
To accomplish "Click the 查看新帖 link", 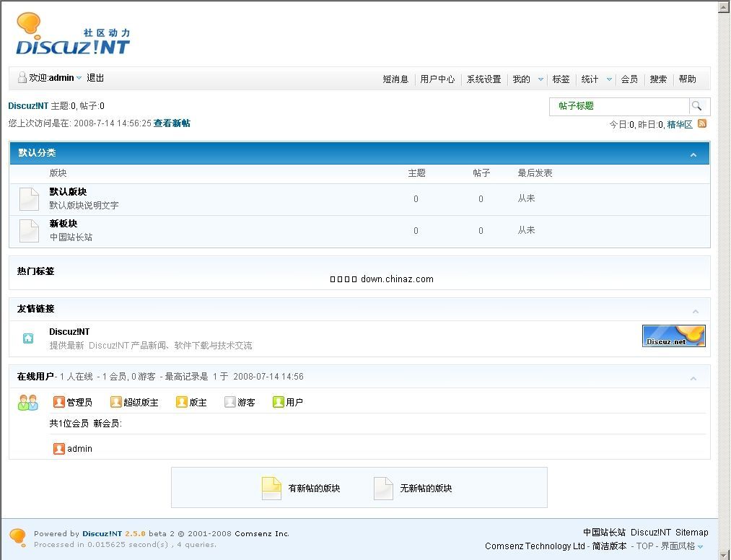I will tap(172, 123).
